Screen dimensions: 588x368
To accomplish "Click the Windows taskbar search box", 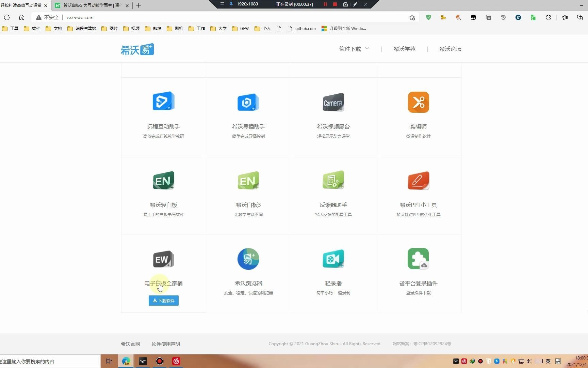I will pos(50,361).
